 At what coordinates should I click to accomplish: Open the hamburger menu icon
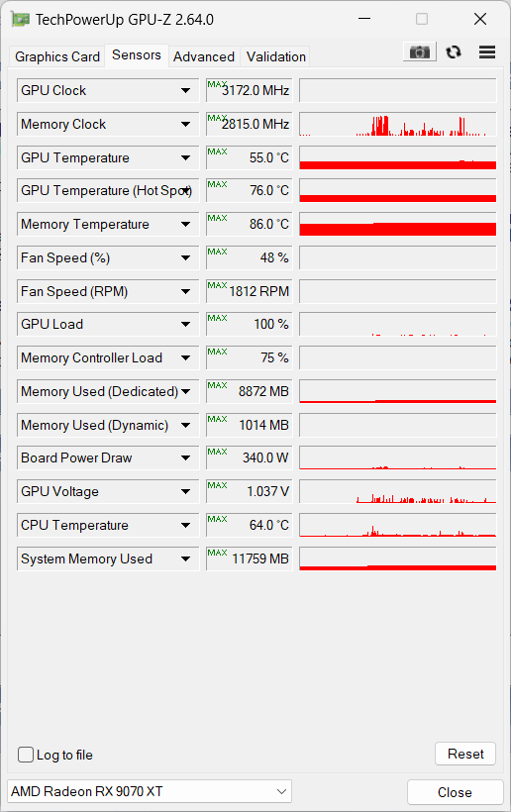[x=487, y=52]
